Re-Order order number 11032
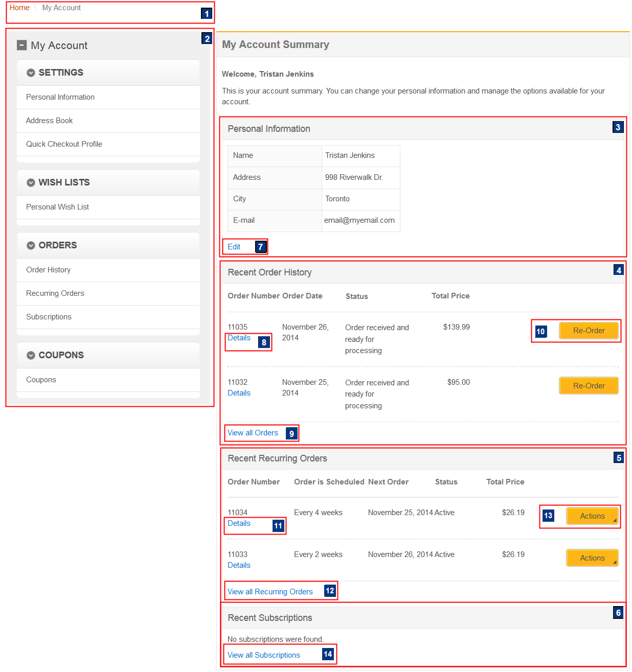This screenshot has height=672, width=632. 589,385
